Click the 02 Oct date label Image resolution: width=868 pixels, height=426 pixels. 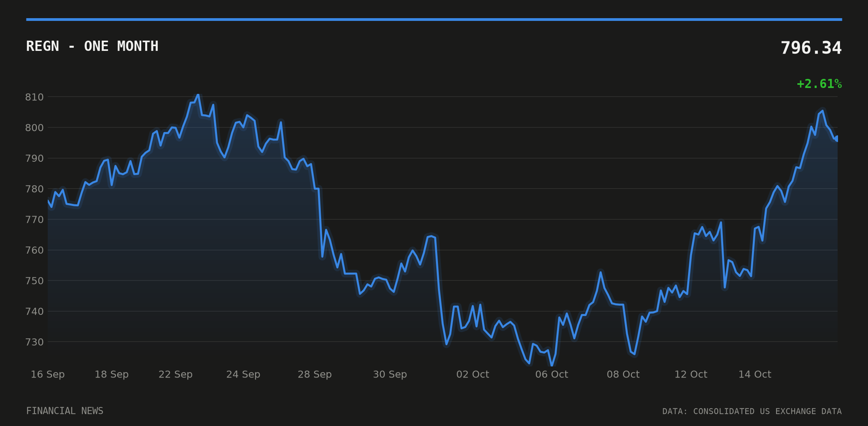pyautogui.click(x=473, y=374)
